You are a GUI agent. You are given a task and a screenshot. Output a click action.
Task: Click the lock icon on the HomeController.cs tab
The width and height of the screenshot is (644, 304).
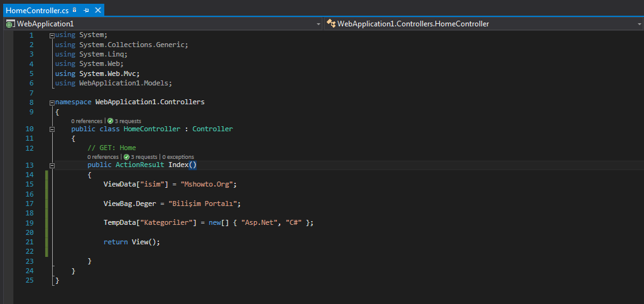74,9
